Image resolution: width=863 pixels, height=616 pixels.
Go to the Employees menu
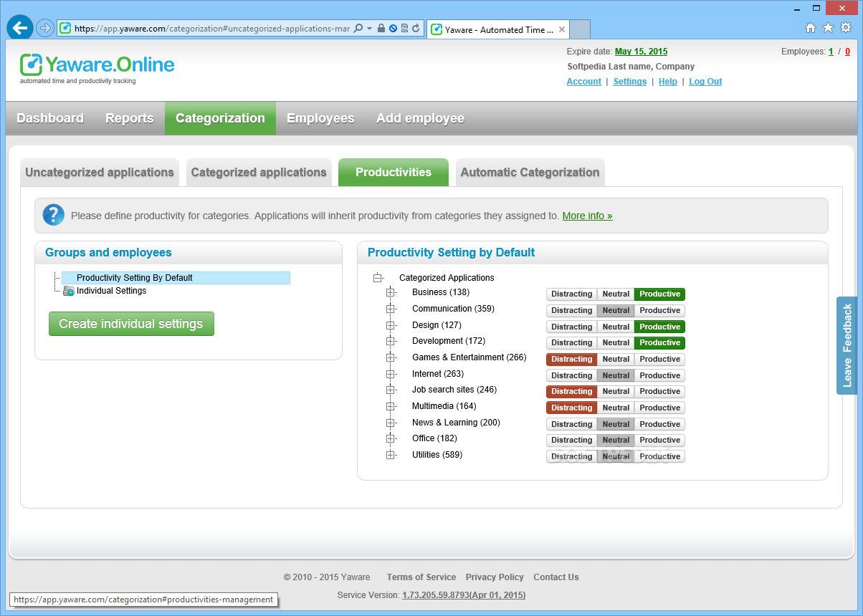[x=320, y=118]
